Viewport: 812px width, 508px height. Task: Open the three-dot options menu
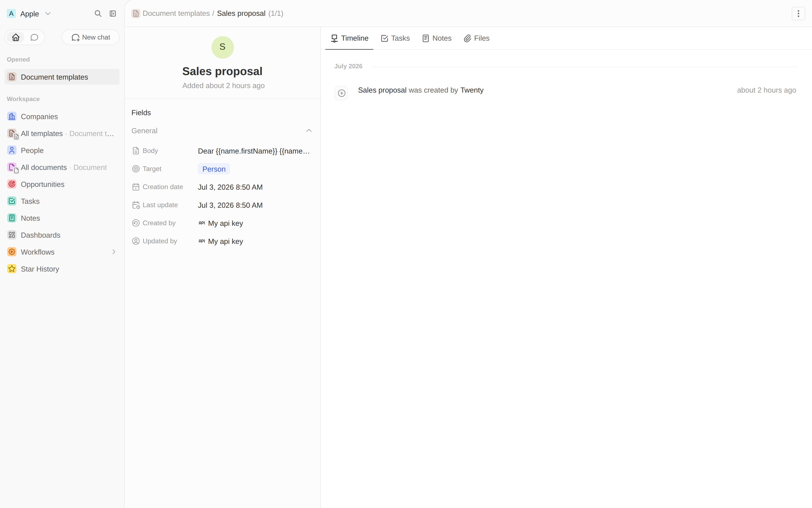[798, 14]
